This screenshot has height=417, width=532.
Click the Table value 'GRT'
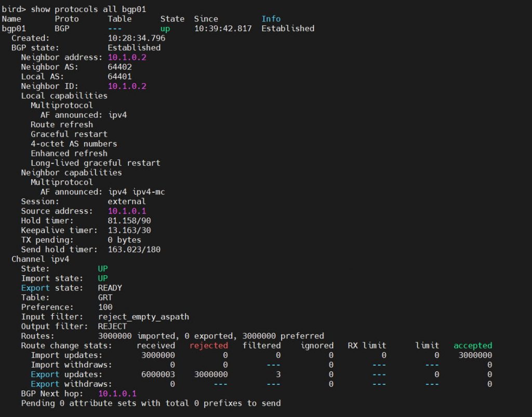[105, 298]
